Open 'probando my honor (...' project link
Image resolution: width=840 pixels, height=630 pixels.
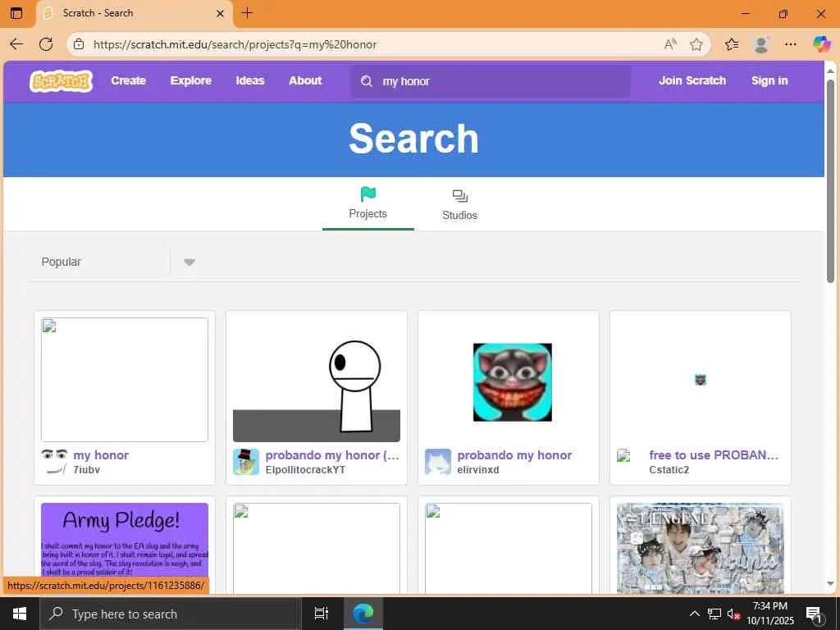332,454
